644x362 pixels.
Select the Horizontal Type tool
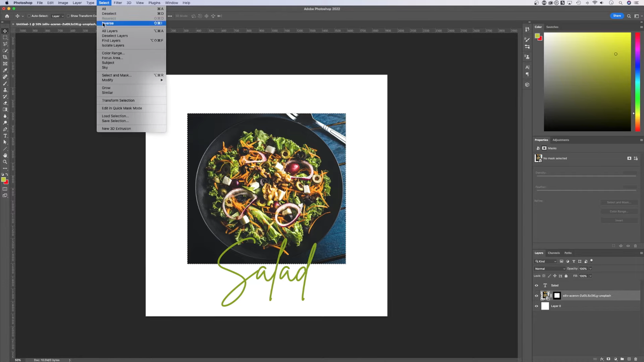tap(5, 136)
